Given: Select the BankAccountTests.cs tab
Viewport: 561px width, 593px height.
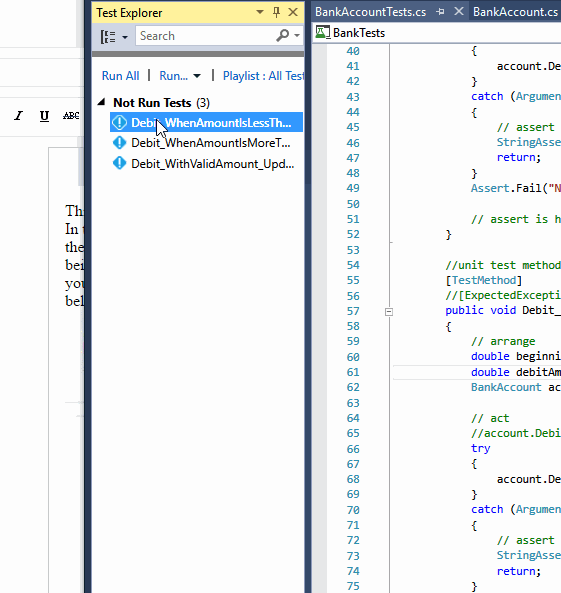Looking at the screenshot, I should [x=371, y=12].
